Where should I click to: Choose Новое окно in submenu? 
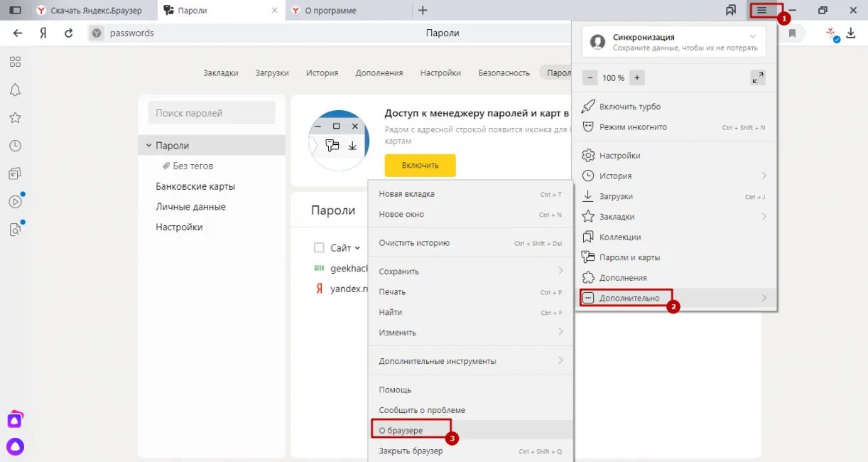coord(470,214)
